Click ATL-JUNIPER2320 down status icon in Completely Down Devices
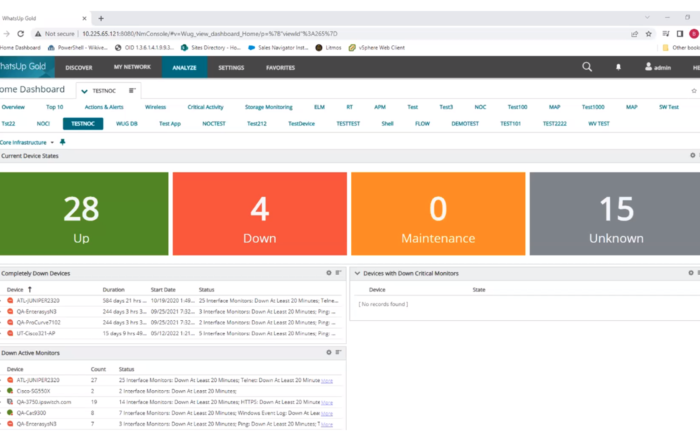 tap(10, 300)
